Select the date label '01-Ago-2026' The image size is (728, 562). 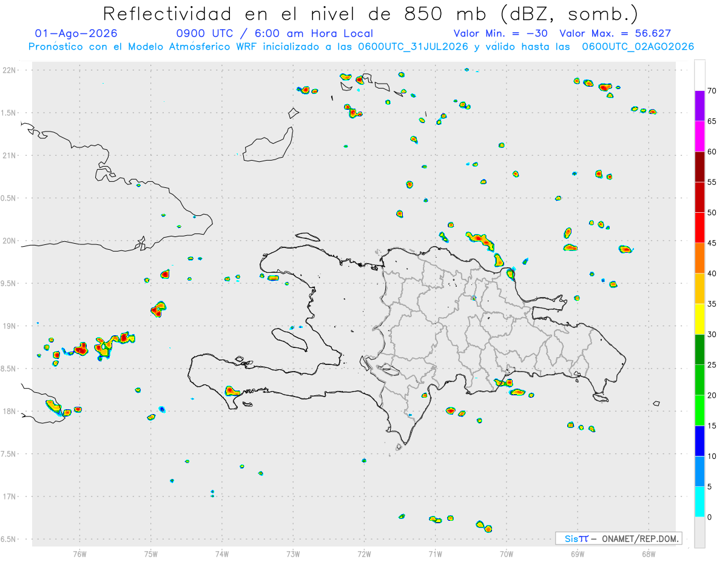(x=76, y=33)
